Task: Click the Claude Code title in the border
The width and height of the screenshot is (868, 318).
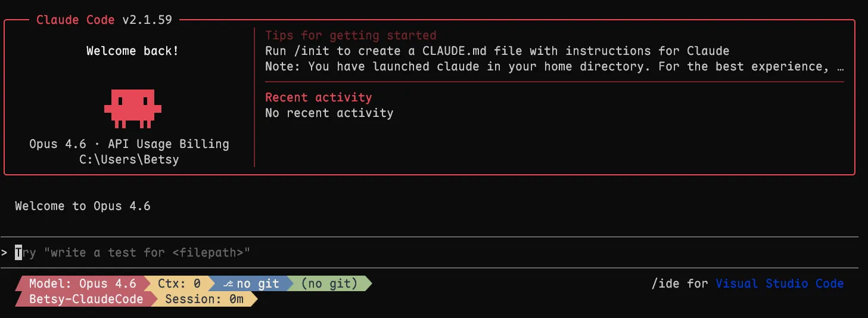Action: click(x=75, y=20)
